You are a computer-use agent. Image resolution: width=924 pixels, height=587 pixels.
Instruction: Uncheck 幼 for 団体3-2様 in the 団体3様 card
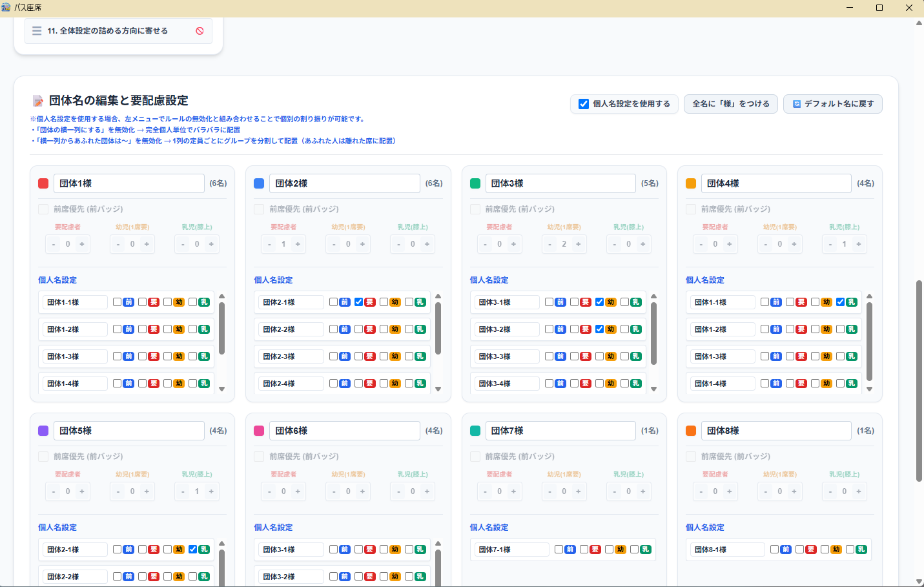[x=599, y=329]
